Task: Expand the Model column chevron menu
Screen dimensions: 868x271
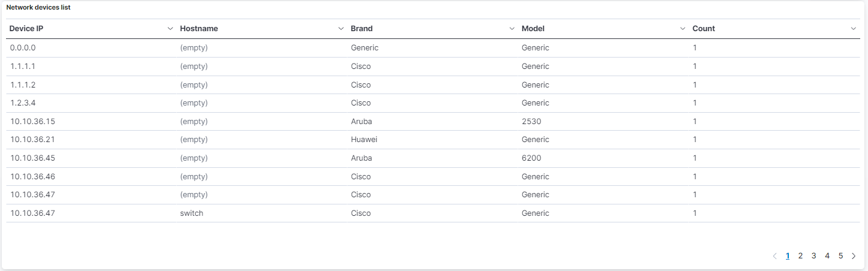Action: coord(682,29)
